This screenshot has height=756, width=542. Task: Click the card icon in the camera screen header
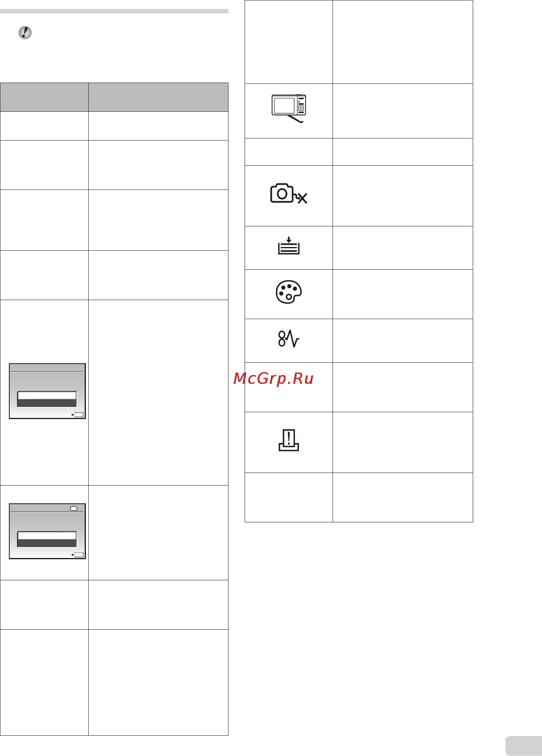[x=74, y=508]
